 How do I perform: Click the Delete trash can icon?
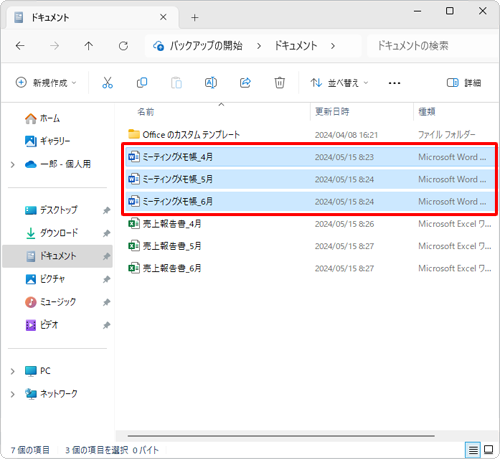pyautogui.click(x=279, y=83)
